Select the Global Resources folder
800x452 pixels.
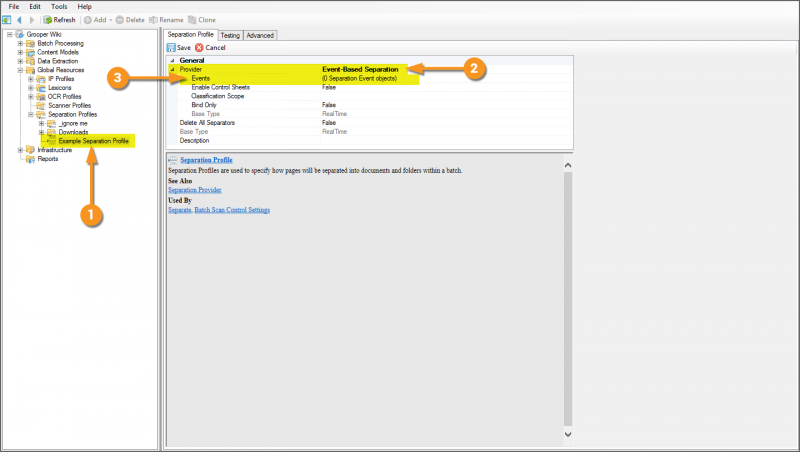coord(60,70)
